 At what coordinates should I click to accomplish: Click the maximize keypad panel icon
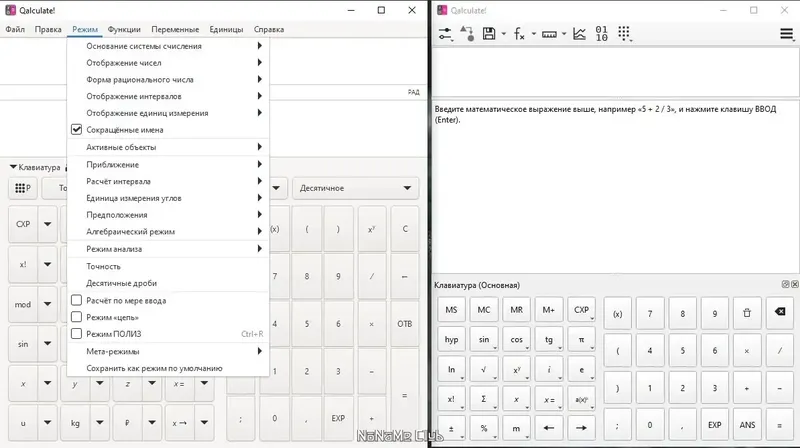point(786,284)
